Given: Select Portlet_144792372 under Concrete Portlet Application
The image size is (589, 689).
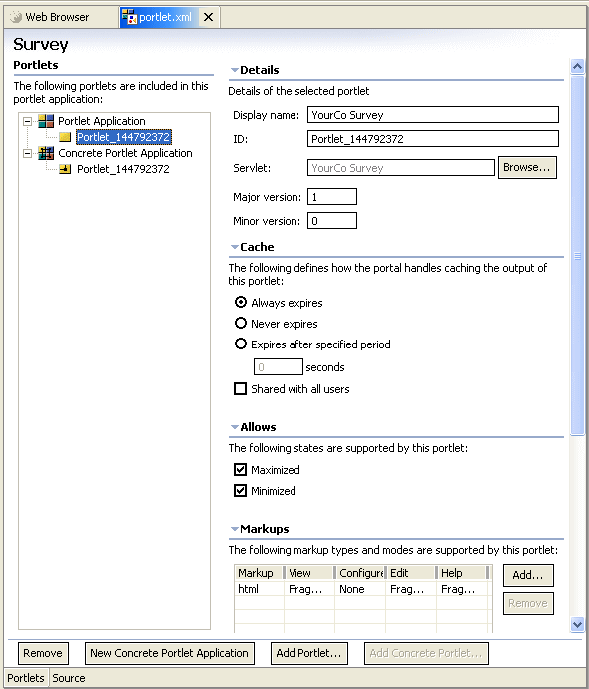Looking at the screenshot, I should tap(123, 169).
